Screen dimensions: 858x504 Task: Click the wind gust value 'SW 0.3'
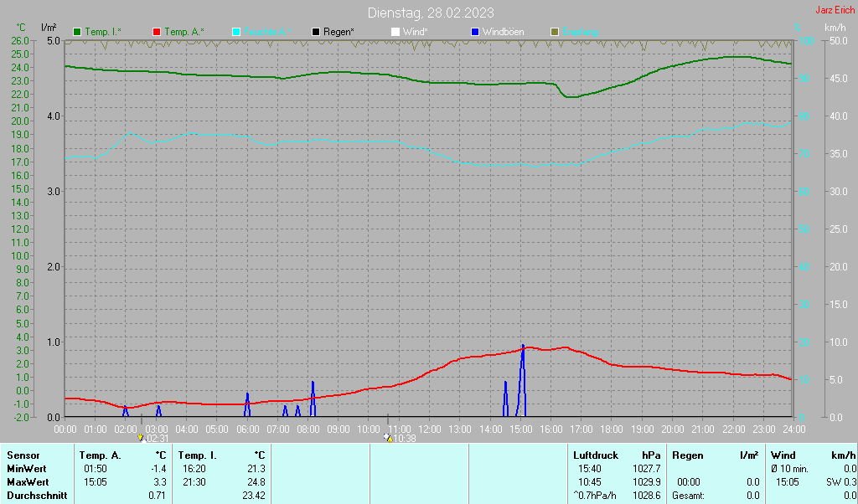(x=841, y=482)
